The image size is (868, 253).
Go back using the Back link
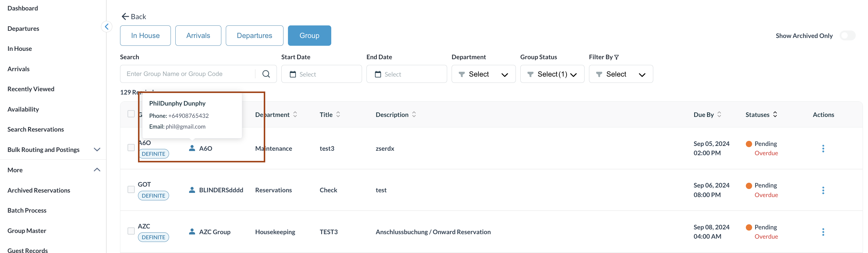pyautogui.click(x=134, y=16)
